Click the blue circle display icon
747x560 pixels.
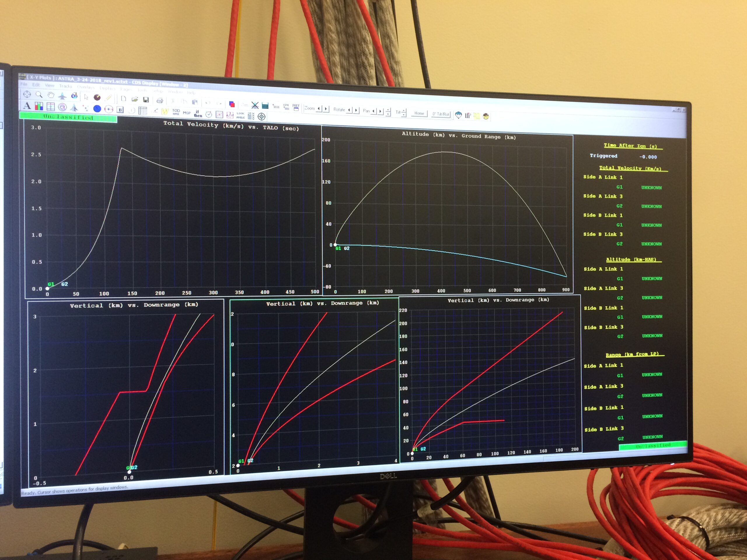97,109
